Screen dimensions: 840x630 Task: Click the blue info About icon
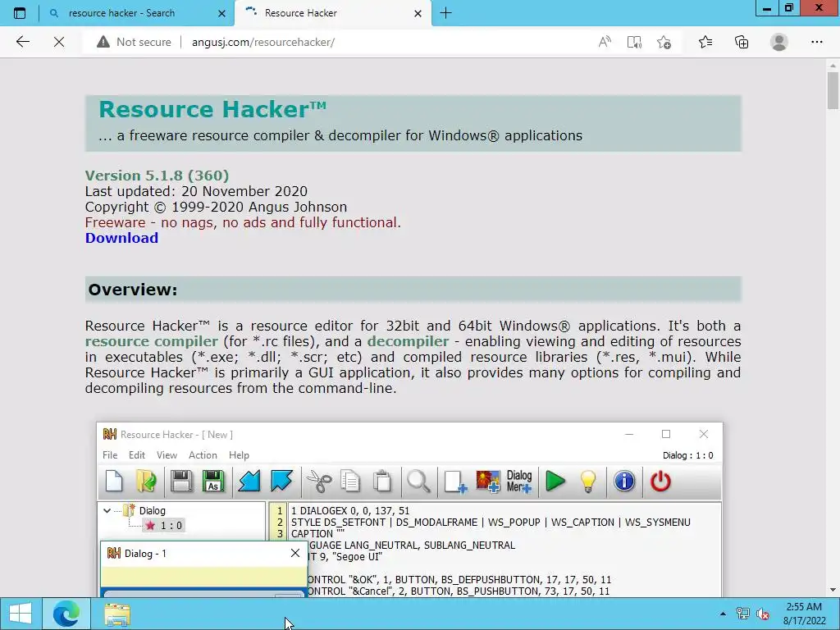pyautogui.click(x=624, y=481)
